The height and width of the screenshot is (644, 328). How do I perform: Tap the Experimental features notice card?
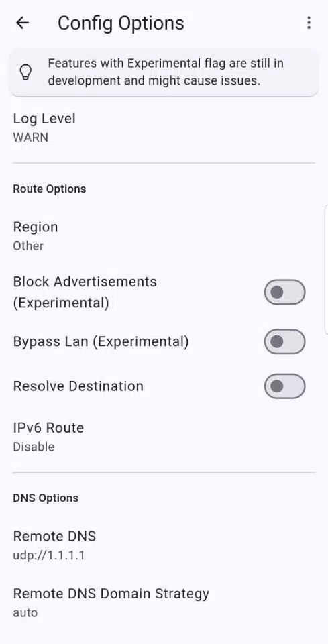(164, 72)
